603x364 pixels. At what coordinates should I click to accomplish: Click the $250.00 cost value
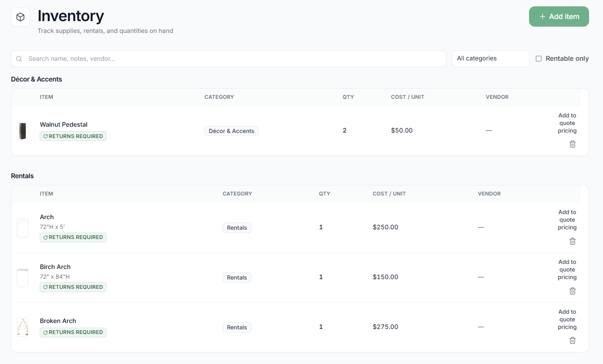(385, 227)
